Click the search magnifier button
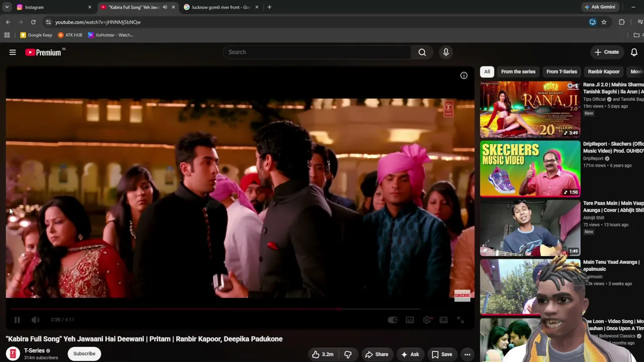 422,52
